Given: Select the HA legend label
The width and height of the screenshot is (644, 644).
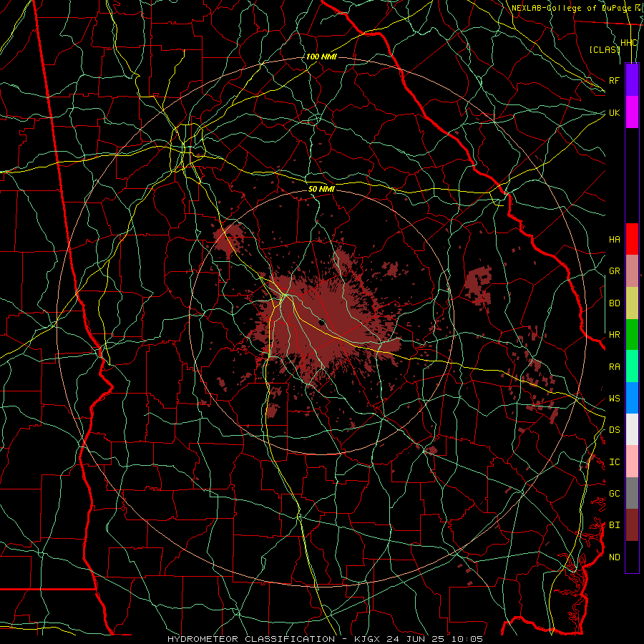Looking at the screenshot, I should [x=614, y=240].
